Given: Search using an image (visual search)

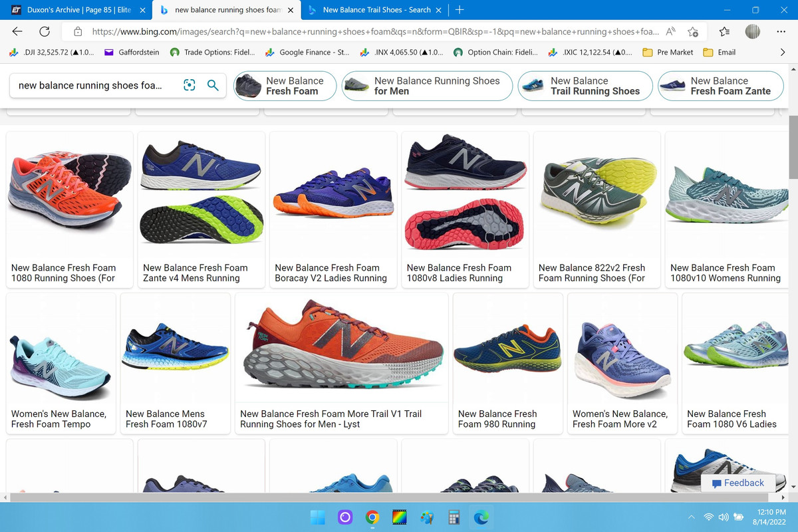Looking at the screenshot, I should pyautogui.click(x=189, y=85).
